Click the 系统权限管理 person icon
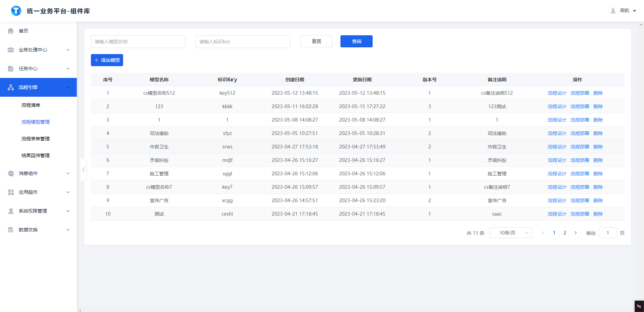Viewport: 644px width, 312px height. click(x=11, y=211)
